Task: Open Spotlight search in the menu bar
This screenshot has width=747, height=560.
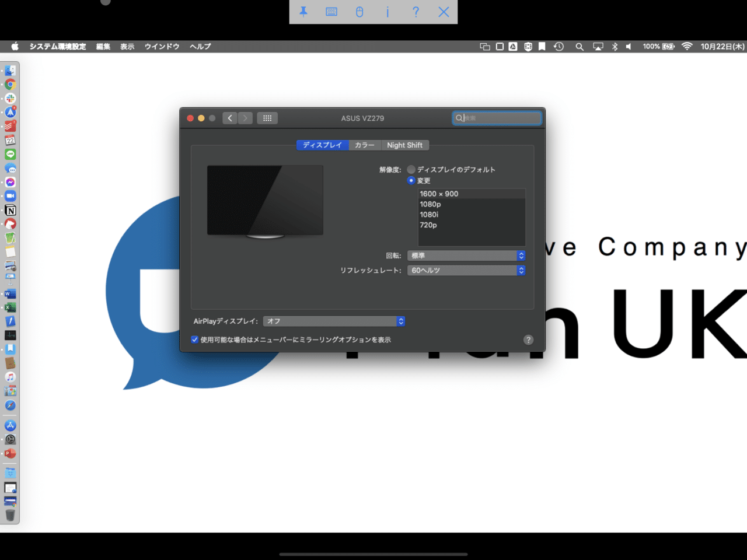Action: pyautogui.click(x=580, y=47)
